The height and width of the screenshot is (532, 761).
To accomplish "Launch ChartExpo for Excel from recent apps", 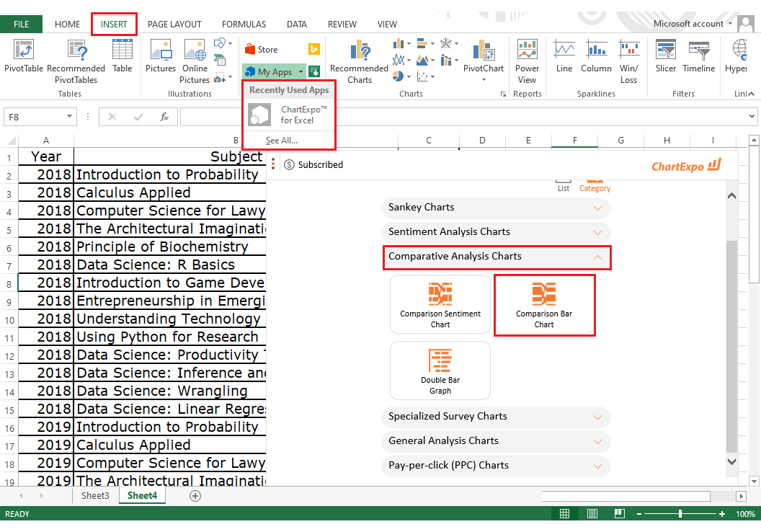I will (x=288, y=115).
